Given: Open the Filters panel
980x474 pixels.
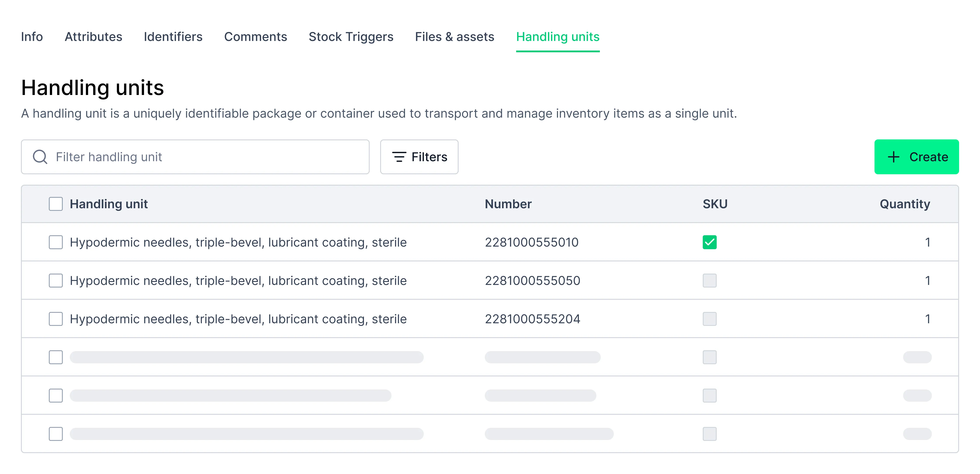Looking at the screenshot, I should [x=419, y=157].
